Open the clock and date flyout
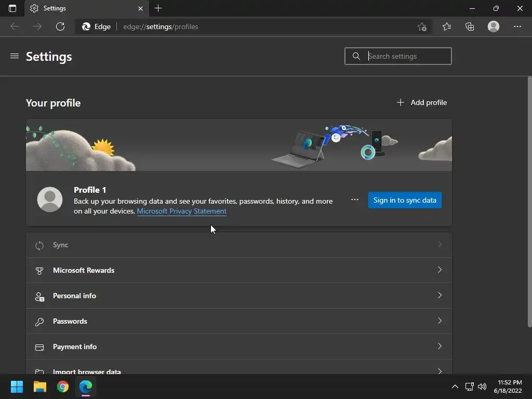Viewport: 532px width, 399px height. (x=508, y=387)
